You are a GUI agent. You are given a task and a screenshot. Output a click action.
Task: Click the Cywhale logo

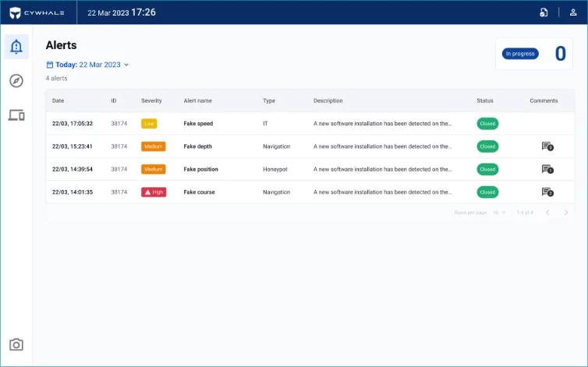38,12
